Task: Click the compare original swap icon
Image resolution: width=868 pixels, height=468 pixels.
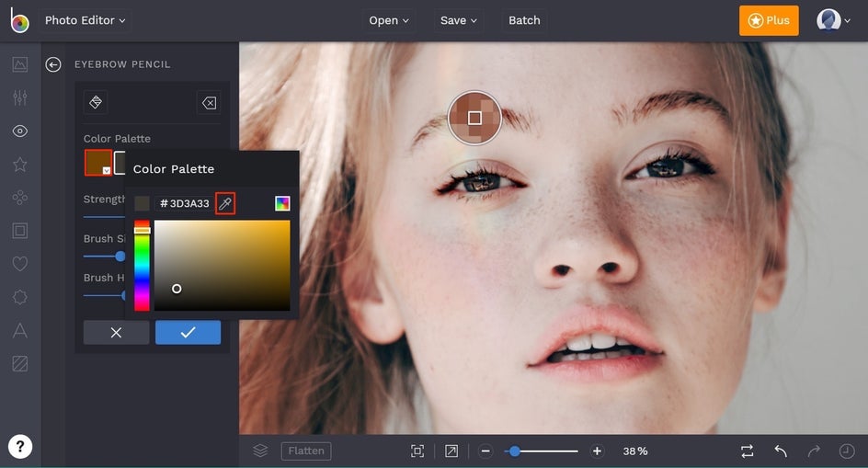Action: 748,451
